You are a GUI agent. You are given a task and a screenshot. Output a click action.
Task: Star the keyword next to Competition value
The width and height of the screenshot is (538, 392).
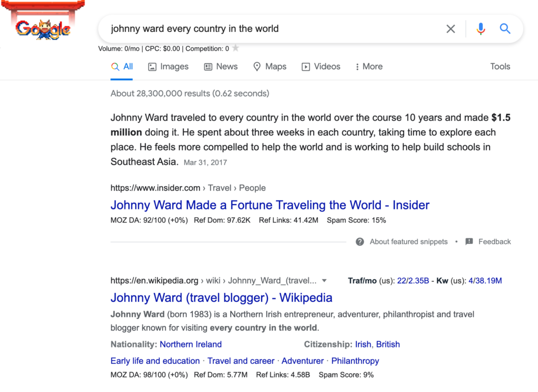(235, 48)
